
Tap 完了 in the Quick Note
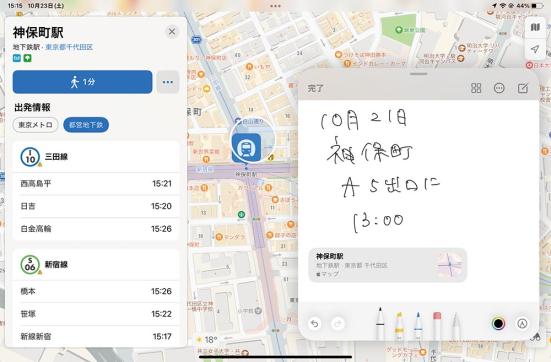(x=315, y=89)
